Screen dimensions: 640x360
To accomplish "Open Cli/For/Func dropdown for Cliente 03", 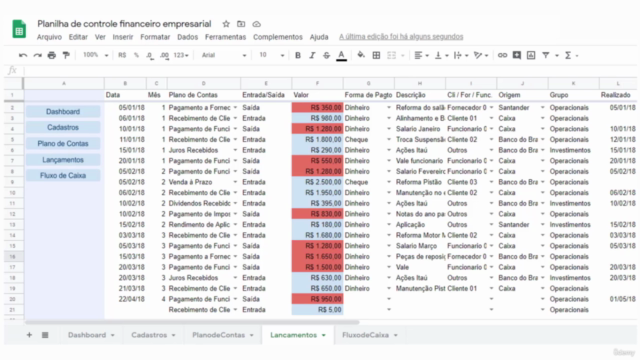I will pos(491,182).
